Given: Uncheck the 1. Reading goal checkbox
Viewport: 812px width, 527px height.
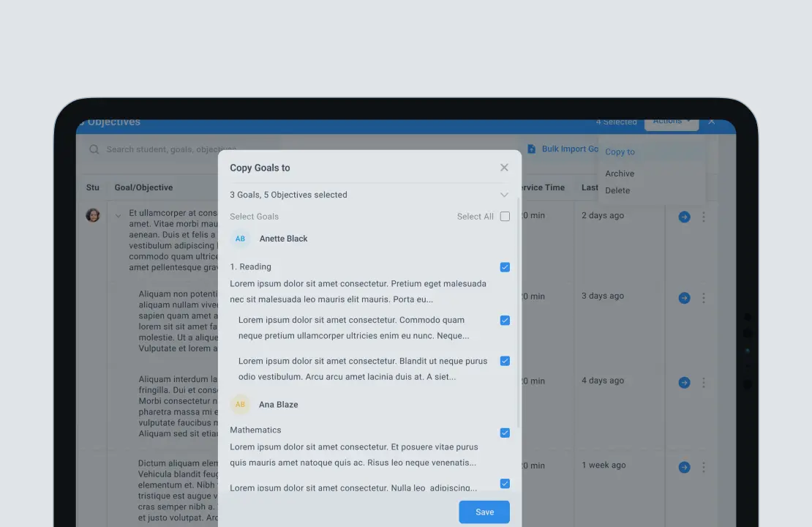Looking at the screenshot, I should (505, 267).
